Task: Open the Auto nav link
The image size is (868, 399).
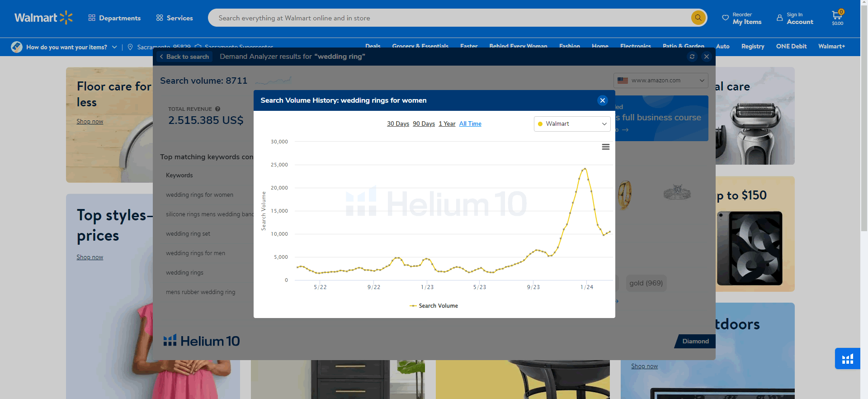Action: click(x=722, y=46)
